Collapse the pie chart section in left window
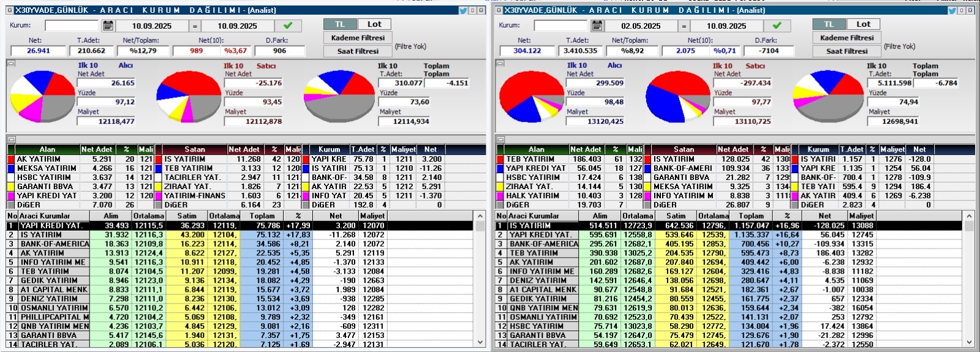The width and height of the screenshot is (980, 352). tap(10, 63)
